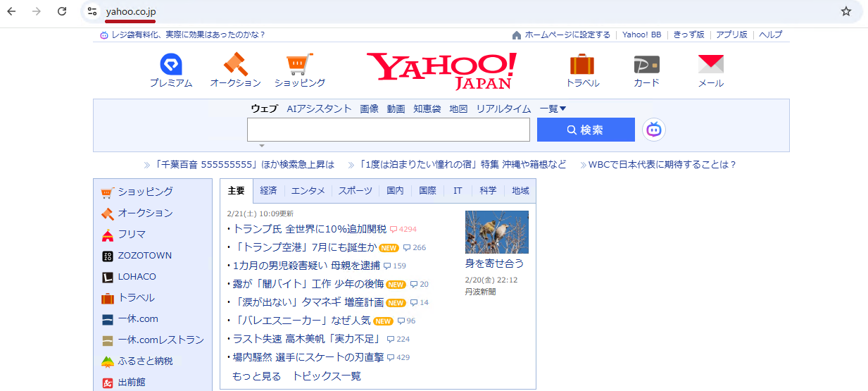The image size is (868, 391).
Task: Open the アプリ版 link
Action: coord(731,35)
